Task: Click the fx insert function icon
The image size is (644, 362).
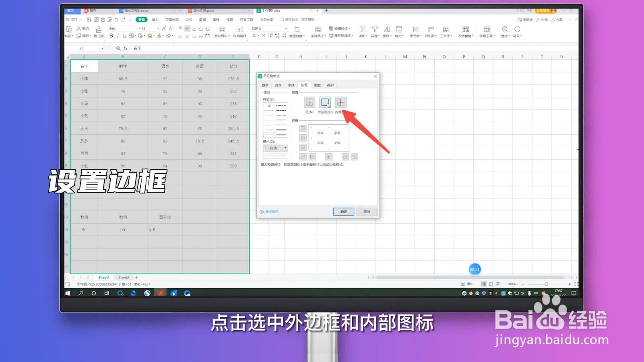Action: click(x=126, y=49)
